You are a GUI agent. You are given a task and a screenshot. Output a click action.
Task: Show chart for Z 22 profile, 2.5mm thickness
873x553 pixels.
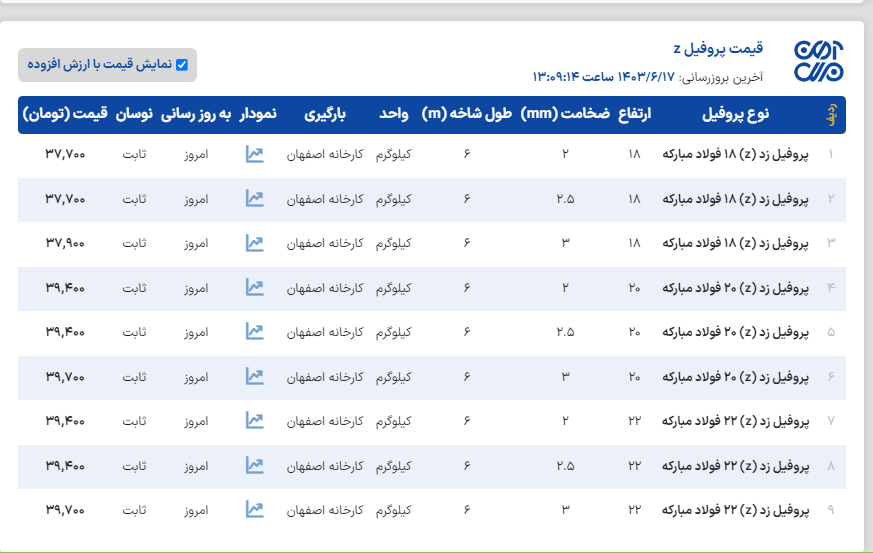click(254, 465)
